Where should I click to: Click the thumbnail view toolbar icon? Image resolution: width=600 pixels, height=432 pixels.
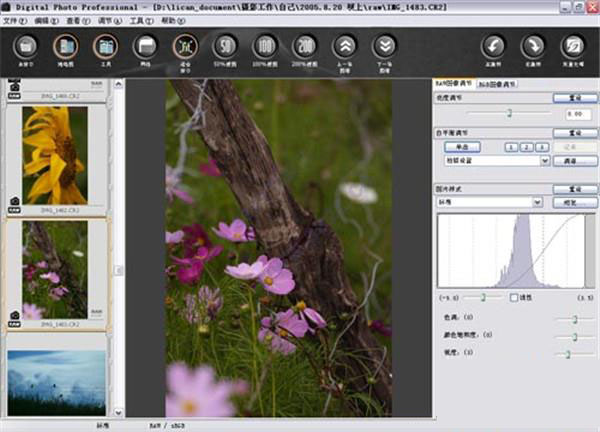coord(66,47)
